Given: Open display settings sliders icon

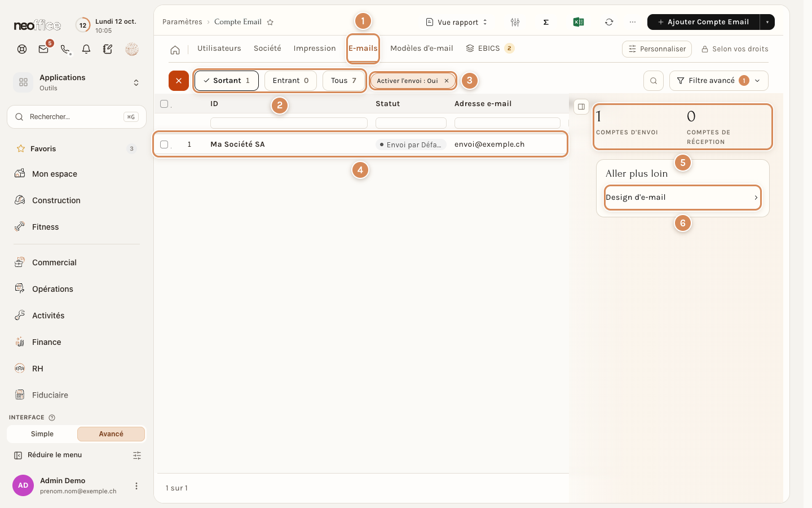Looking at the screenshot, I should click(515, 22).
